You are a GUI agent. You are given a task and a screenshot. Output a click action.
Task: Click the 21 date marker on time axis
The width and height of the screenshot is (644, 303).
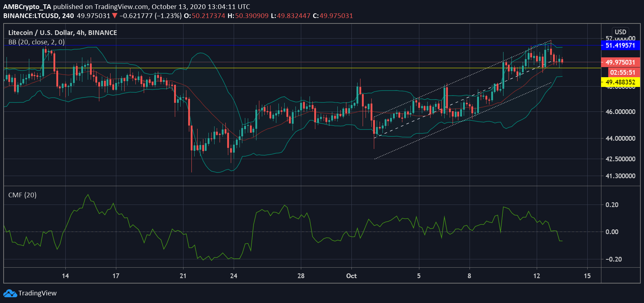(x=183, y=276)
